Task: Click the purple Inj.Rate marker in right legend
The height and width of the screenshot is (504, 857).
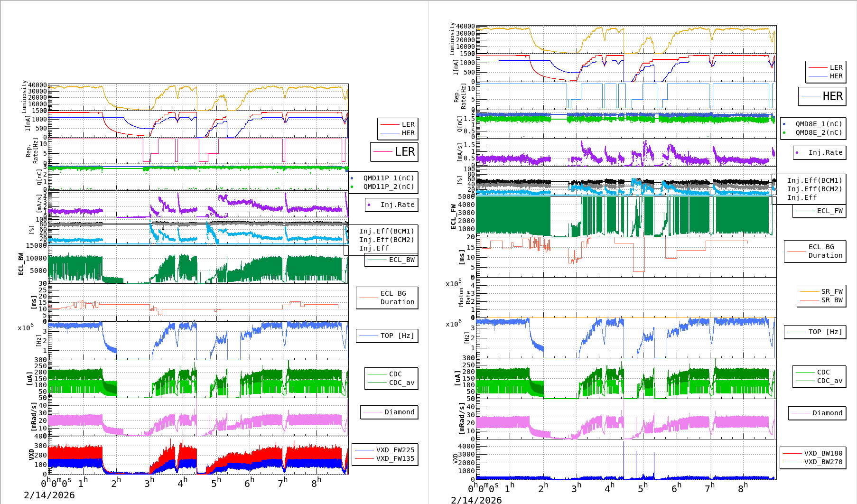Action: pos(797,152)
